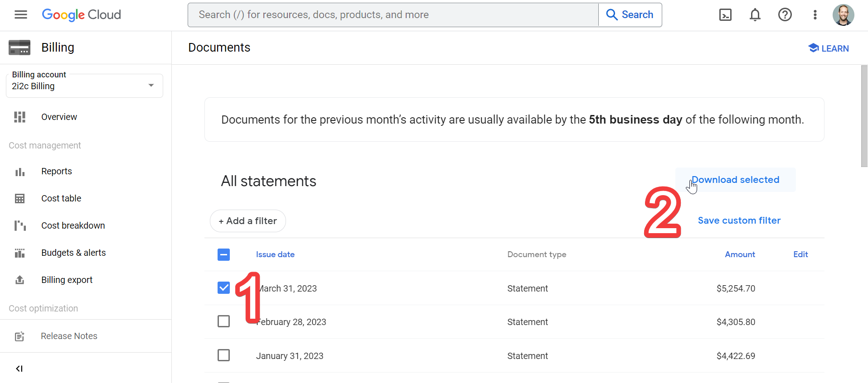Click Download selected button
This screenshot has width=868, height=383.
(x=735, y=180)
